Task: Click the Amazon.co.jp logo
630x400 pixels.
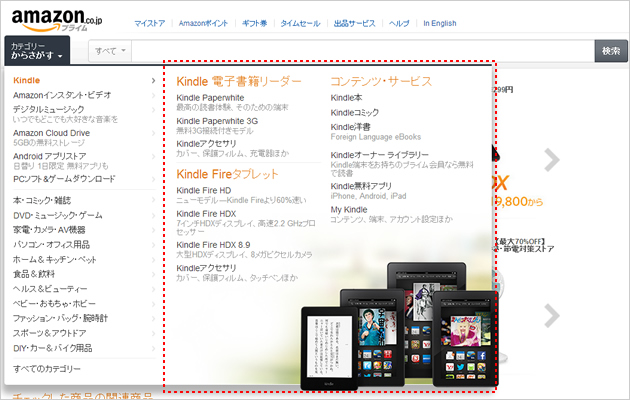Action: [57, 20]
